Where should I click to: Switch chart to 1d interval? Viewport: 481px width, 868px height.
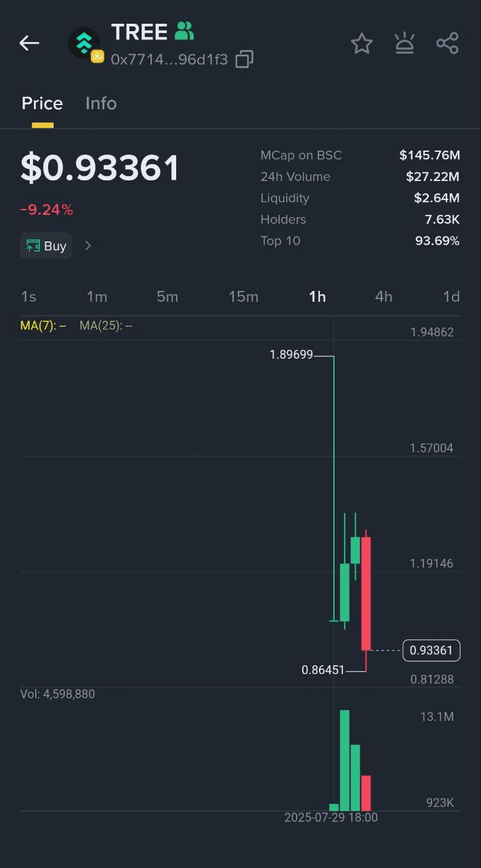(x=451, y=296)
